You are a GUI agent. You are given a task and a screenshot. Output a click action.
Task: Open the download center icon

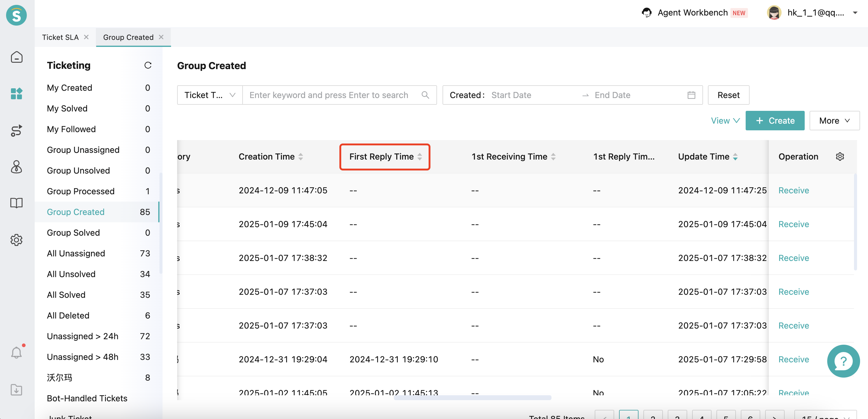click(16, 390)
